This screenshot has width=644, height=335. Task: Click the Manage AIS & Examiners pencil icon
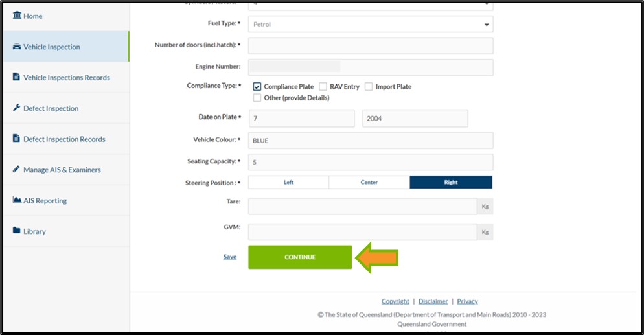coord(17,170)
